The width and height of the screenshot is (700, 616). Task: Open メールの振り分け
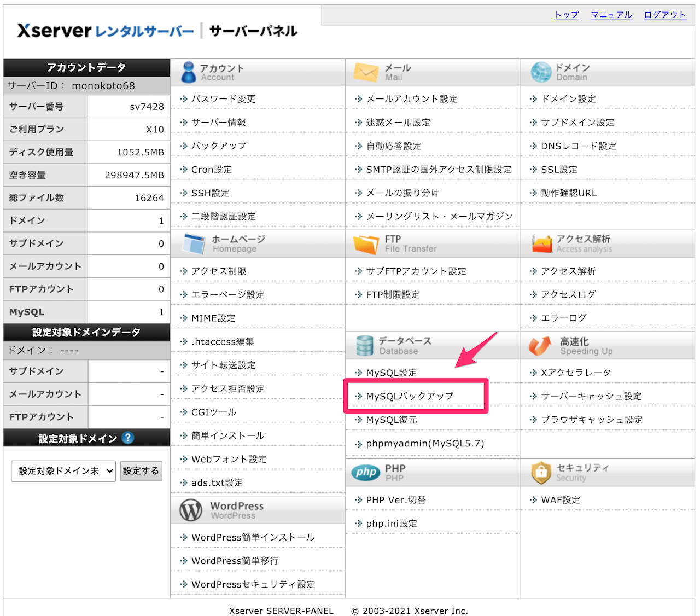[402, 193]
